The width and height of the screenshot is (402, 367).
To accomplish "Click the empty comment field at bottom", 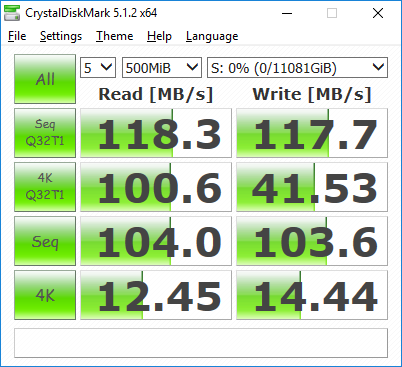I will click(x=201, y=343).
